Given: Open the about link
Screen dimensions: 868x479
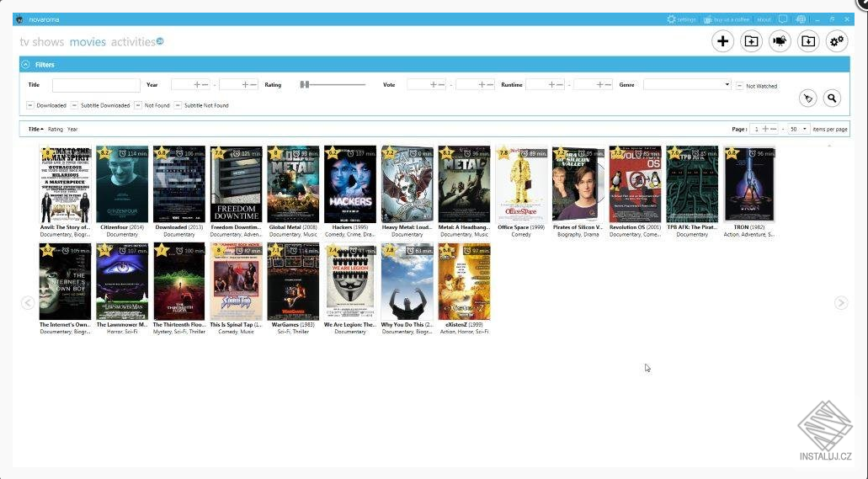Looking at the screenshot, I should 764,19.
